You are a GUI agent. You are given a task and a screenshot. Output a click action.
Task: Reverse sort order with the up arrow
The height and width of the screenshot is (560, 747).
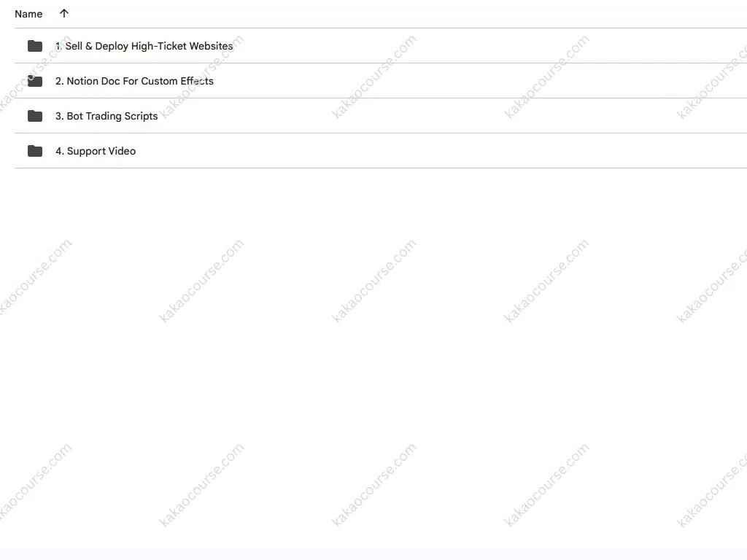(64, 13)
